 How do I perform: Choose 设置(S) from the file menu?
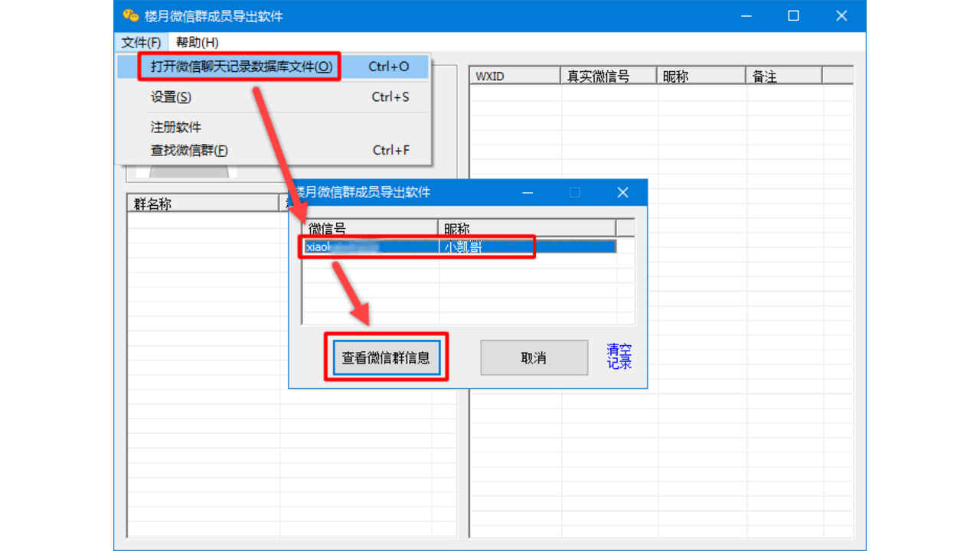(171, 97)
